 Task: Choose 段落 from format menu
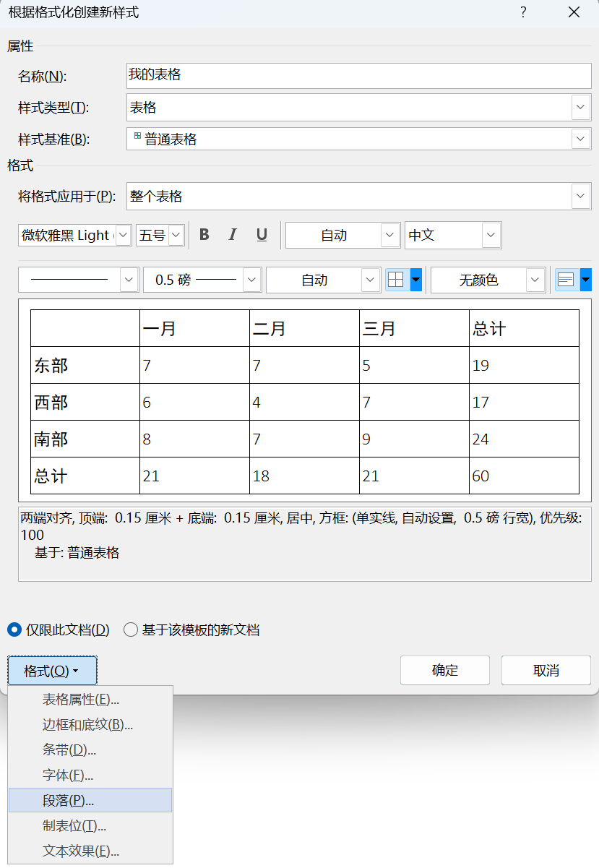pos(90,800)
